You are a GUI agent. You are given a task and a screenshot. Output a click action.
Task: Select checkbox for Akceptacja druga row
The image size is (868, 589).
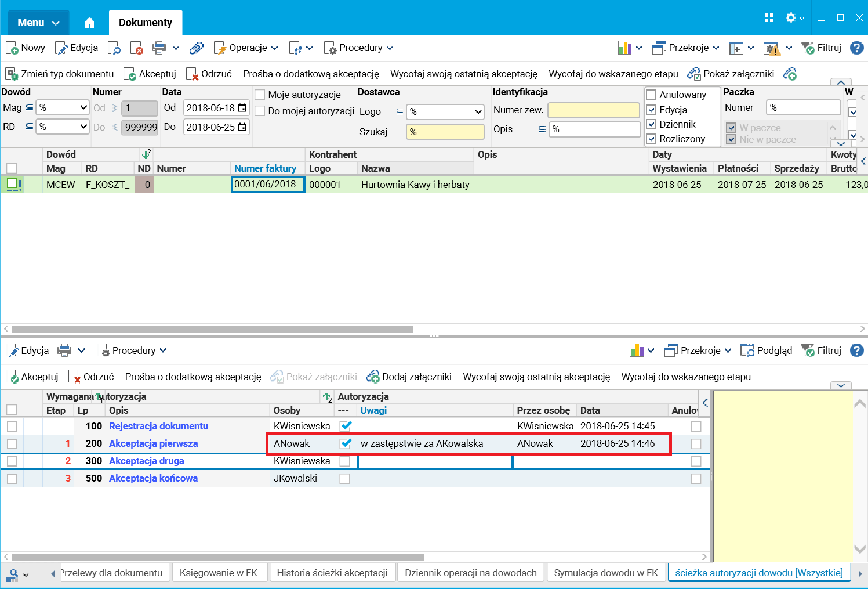click(x=12, y=461)
